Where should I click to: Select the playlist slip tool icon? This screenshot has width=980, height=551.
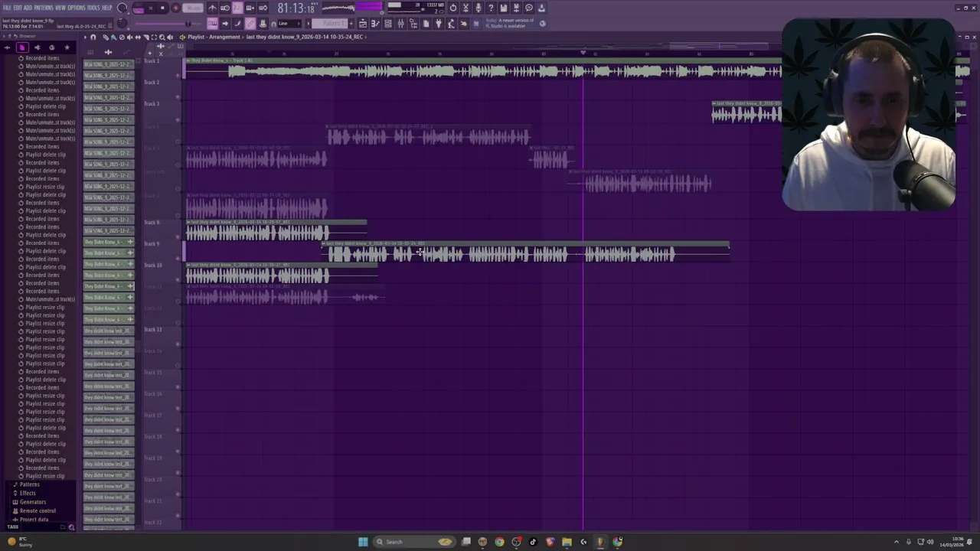[x=138, y=37]
